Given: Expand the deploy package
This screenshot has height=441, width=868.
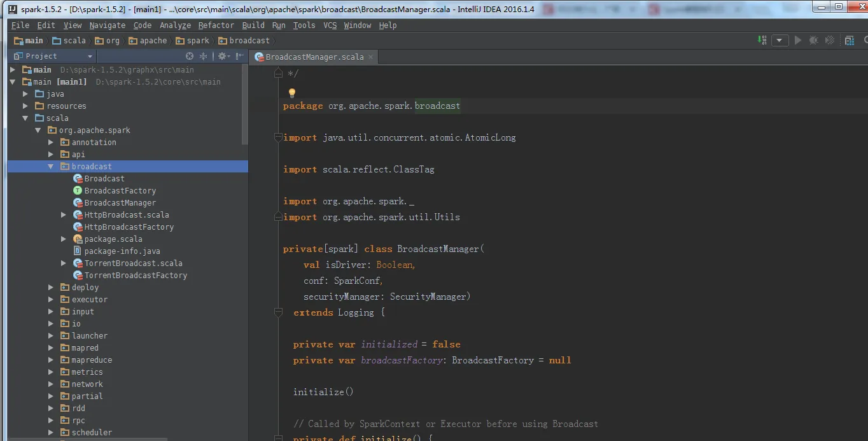Looking at the screenshot, I should tap(51, 288).
